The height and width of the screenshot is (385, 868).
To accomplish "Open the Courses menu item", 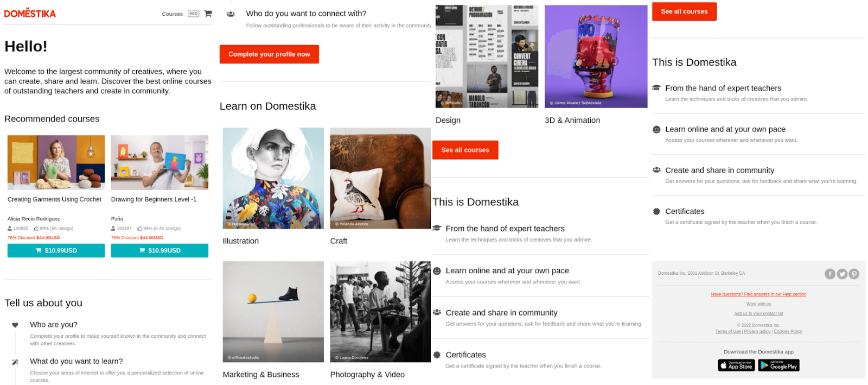I will click(x=172, y=14).
